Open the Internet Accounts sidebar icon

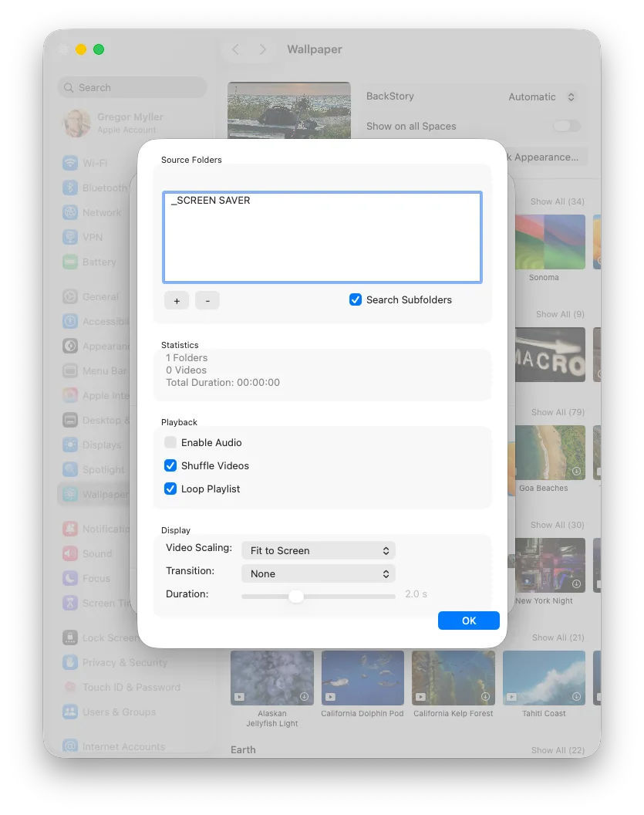(70, 746)
